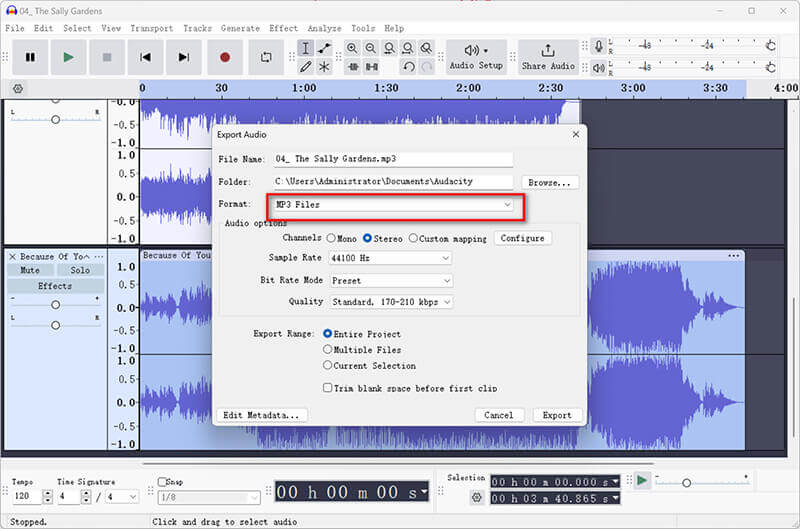This screenshot has height=529, width=800.
Task: Open timeline options gear icon
Action: tap(18, 89)
